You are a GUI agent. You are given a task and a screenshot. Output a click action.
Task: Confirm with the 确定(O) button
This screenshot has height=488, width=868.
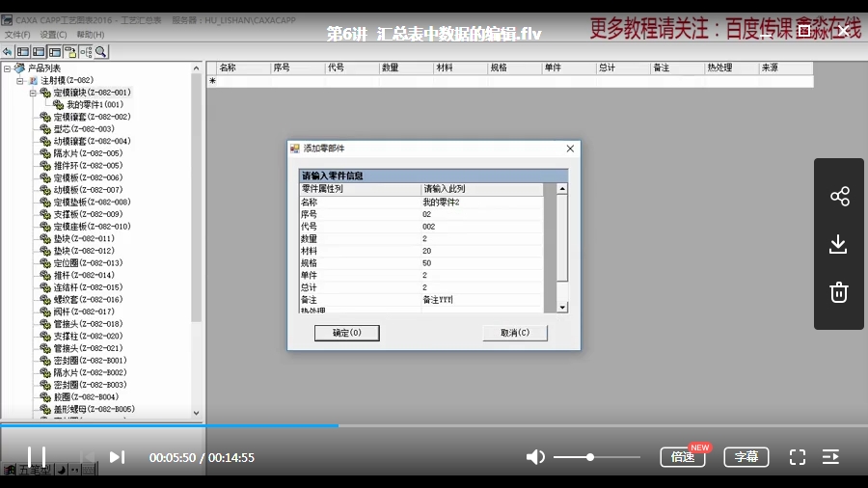click(x=346, y=333)
